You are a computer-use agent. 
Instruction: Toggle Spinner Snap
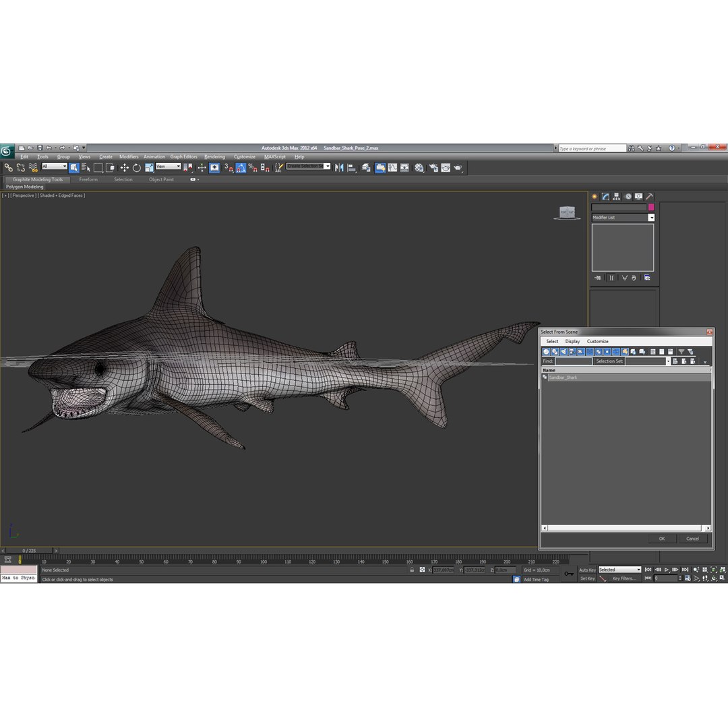265,168
